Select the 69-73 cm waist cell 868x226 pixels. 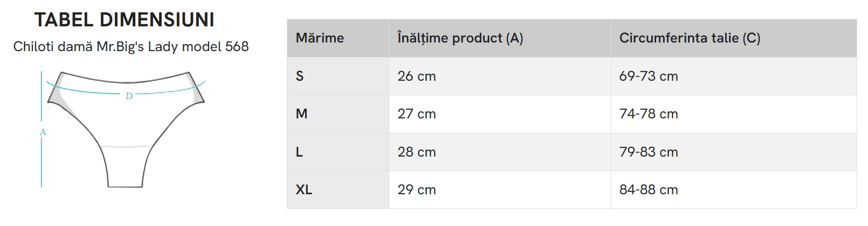point(649,76)
